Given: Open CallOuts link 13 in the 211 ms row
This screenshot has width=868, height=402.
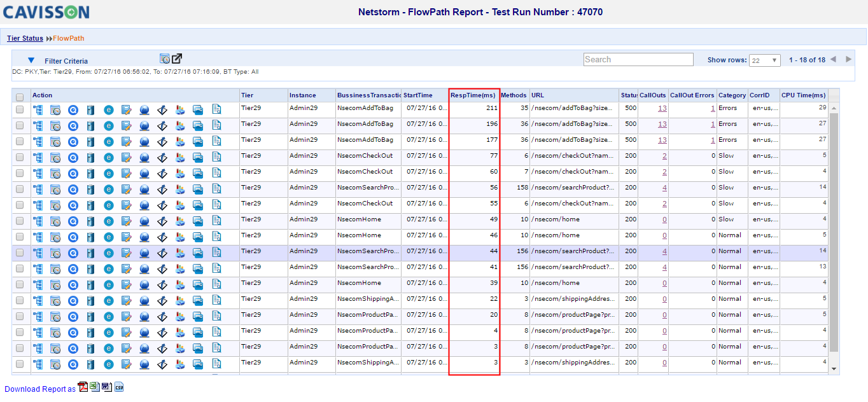Looking at the screenshot, I should point(662,108).
